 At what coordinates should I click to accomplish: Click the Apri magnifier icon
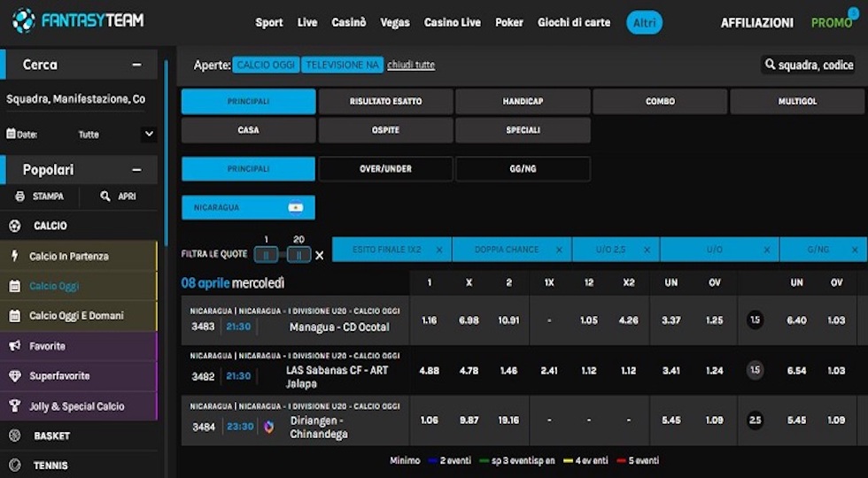click(105, 197)
